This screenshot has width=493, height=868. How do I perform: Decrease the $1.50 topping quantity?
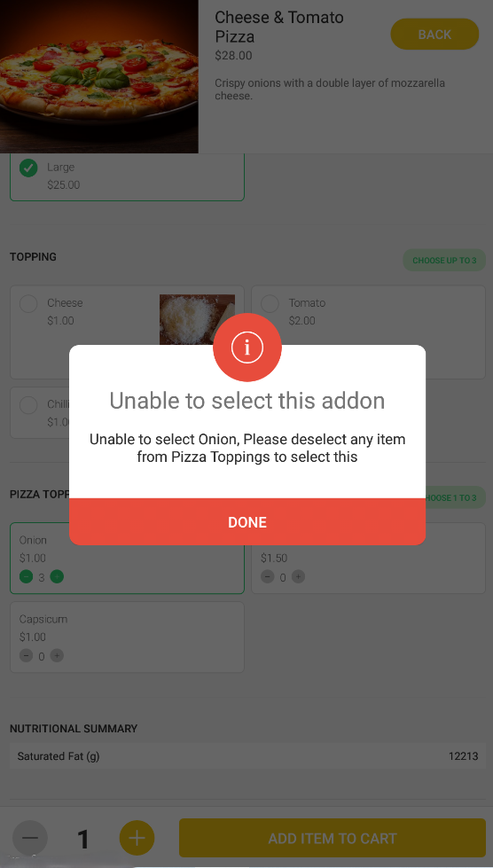[x=267, y=577]
